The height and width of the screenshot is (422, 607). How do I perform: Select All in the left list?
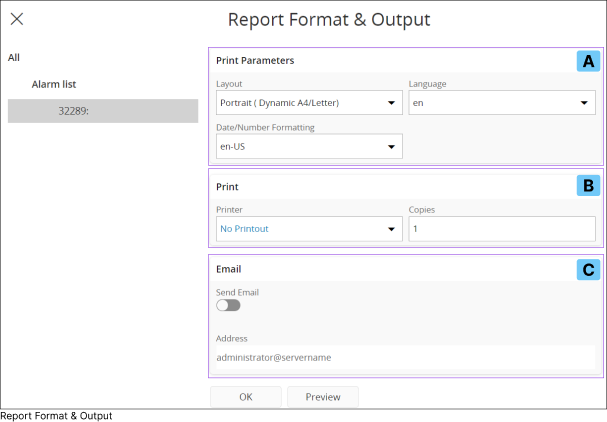14,58
